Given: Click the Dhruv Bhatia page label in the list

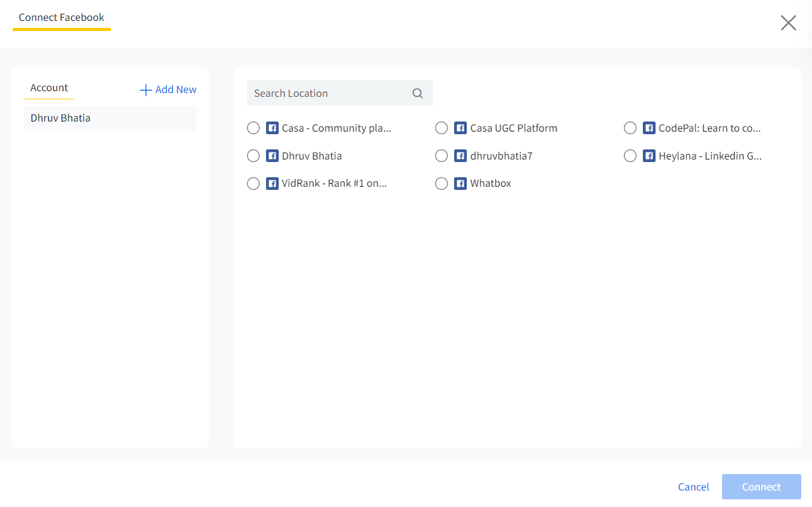Looking at the screenshot, I should [x=312, y=156].
